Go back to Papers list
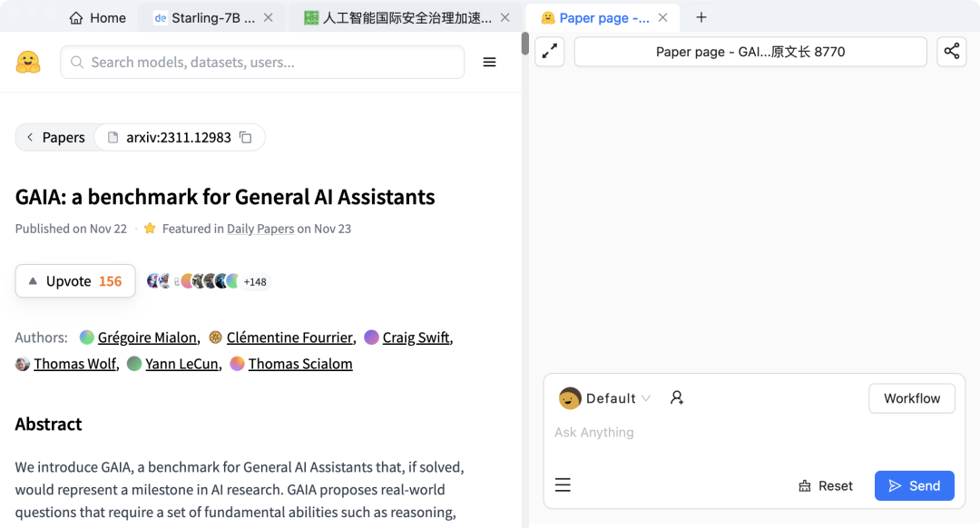 (54, 137)
